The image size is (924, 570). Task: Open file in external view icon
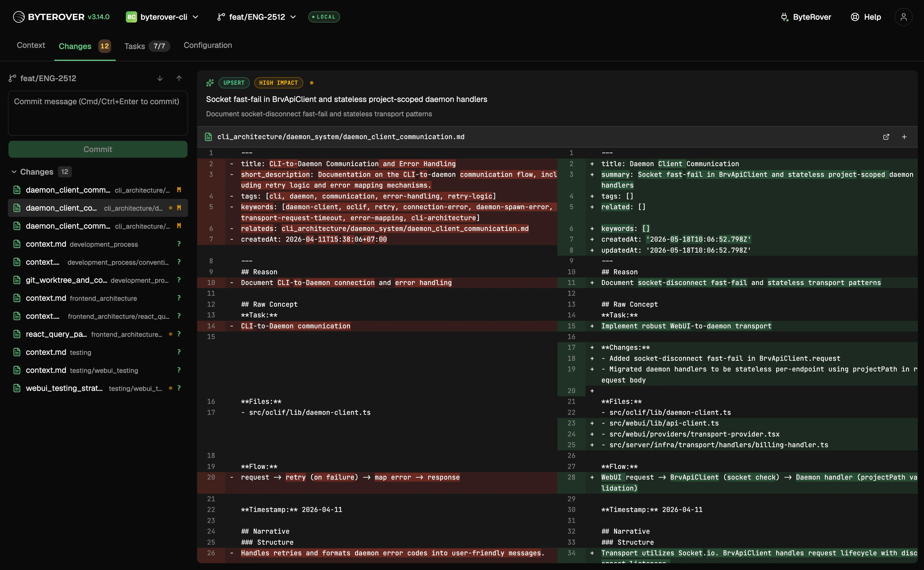point(886,137)
